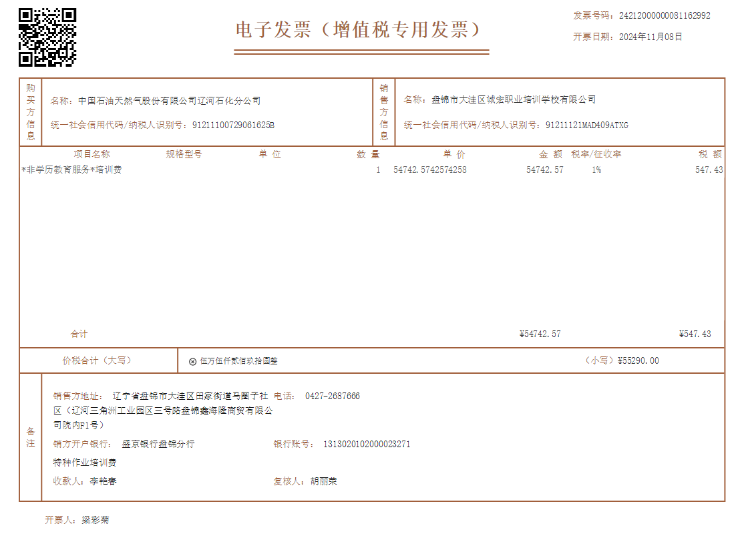The height and width of the screenshot is (538, 756).
Task: Click the 销方开户银行 label
Action: pyautogui.click(x=81, y=444)
